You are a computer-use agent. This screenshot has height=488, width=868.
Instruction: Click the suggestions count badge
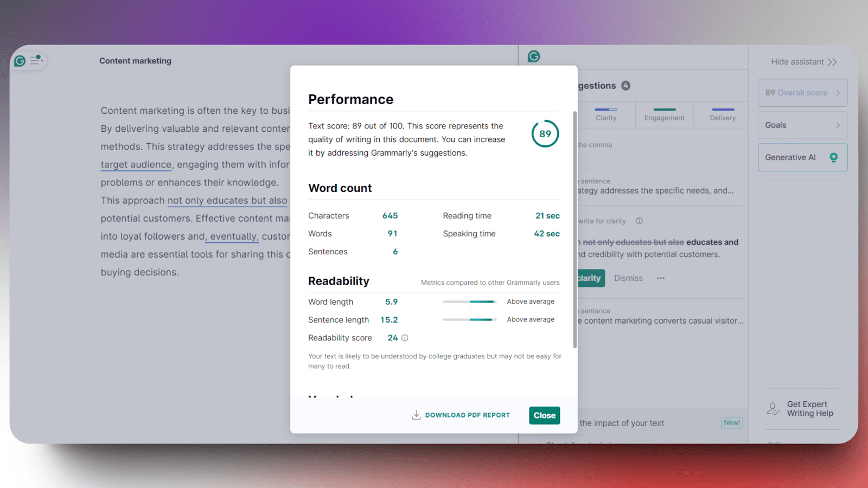pos(626,86)
